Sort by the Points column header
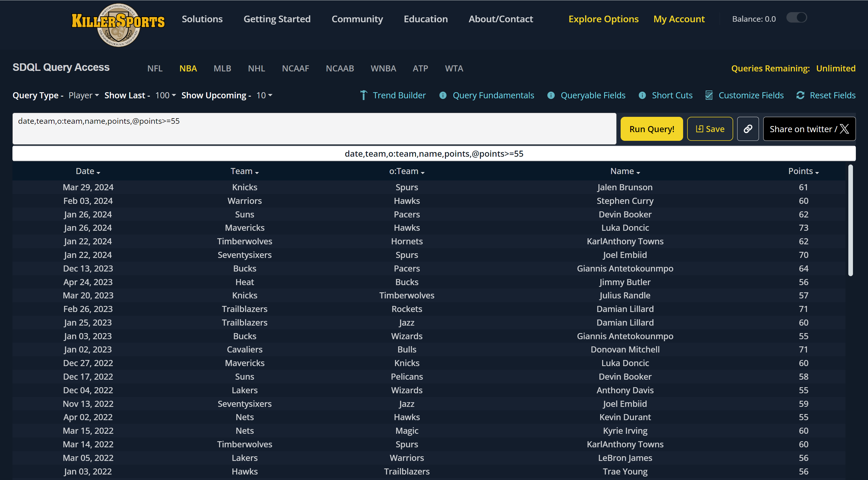868x480 pixels. (x=803, y=171)
